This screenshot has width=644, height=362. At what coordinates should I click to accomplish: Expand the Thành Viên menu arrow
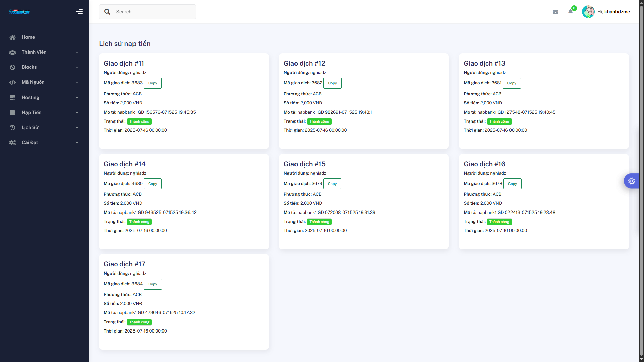(77, 52)
